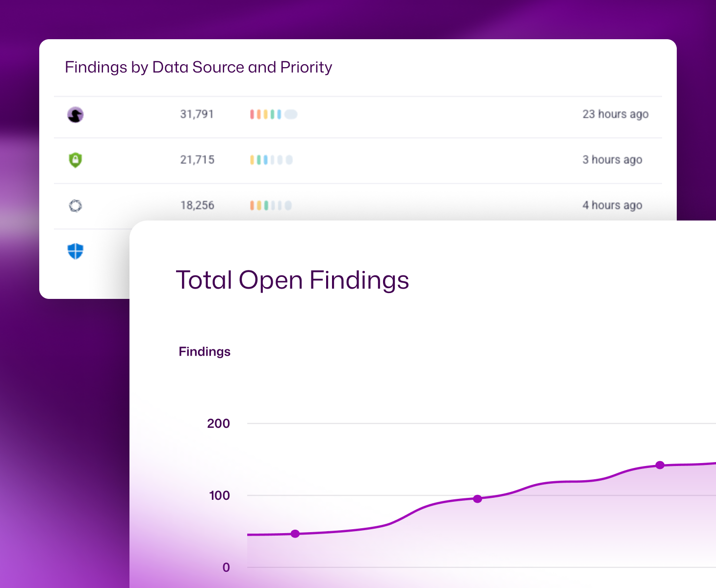Click the rightmost data point on chart line
The width and height of the screenshot is (716, 588).
pyautogui.click(x=660, y=465)
